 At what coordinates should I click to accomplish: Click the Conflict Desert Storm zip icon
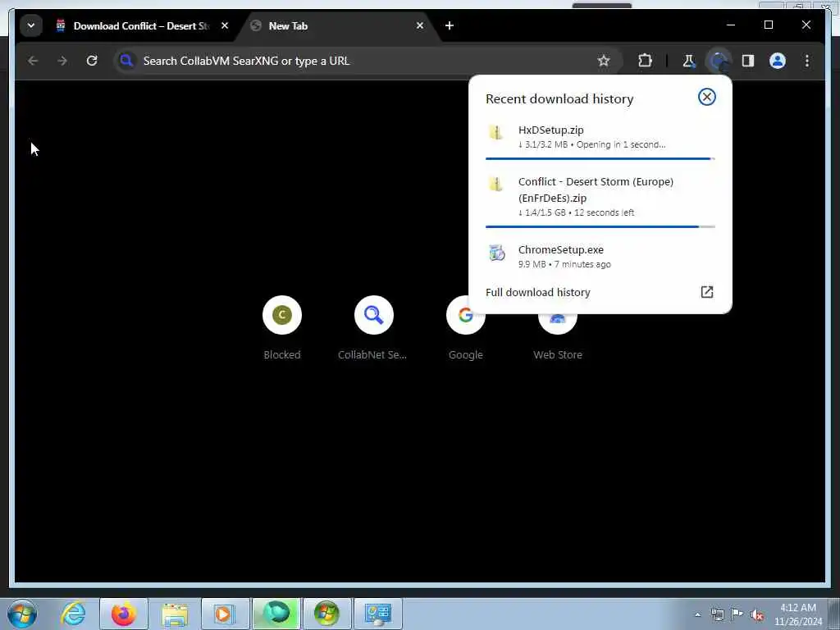coord(496,184)
